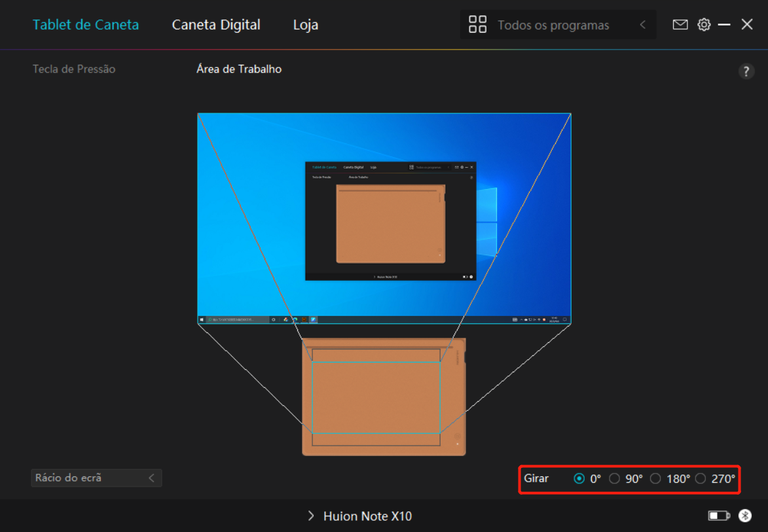
Task: Open the Rácio do ecrã dropdown
Action: (96, 478)
